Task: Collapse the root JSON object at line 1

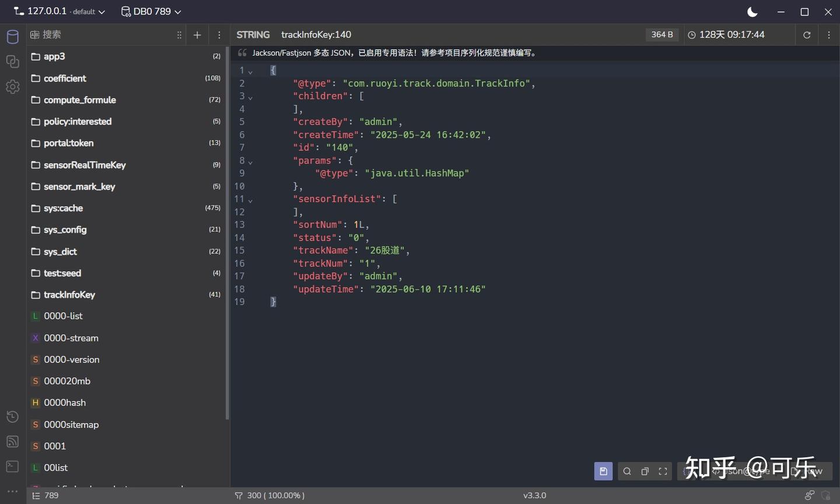Action: [250, 72]
